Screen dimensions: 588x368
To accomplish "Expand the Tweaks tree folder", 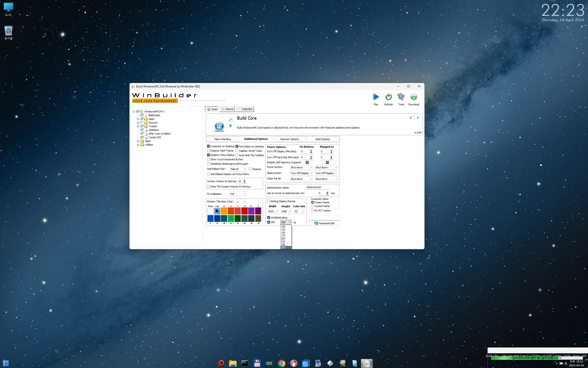I will tap(138, 126).
